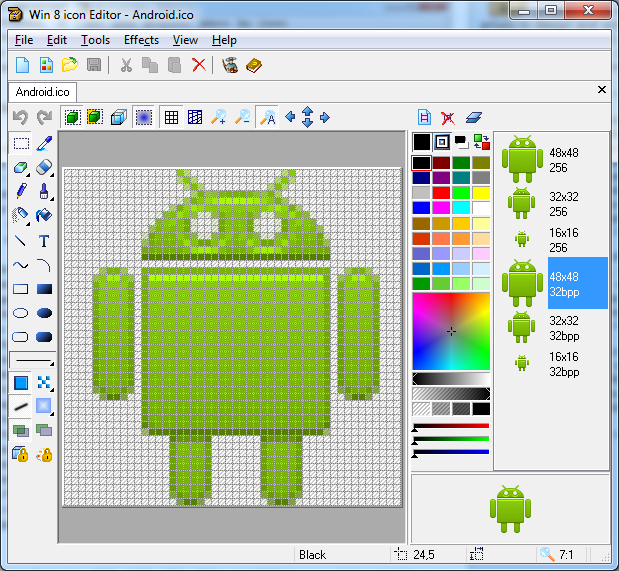619x571 pixels.
Task: Click the Undo arrow
Action: tap(21, 117)
